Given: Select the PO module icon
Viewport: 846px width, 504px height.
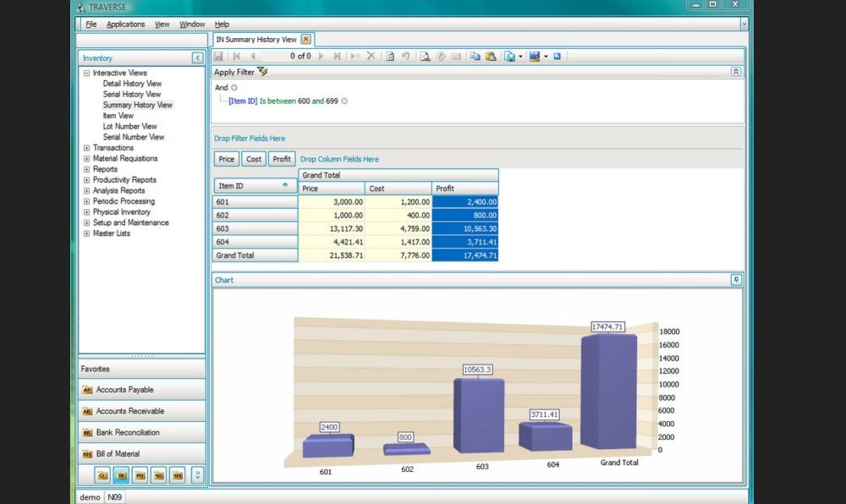Looking at the screenshot, I should coord(140,476).
